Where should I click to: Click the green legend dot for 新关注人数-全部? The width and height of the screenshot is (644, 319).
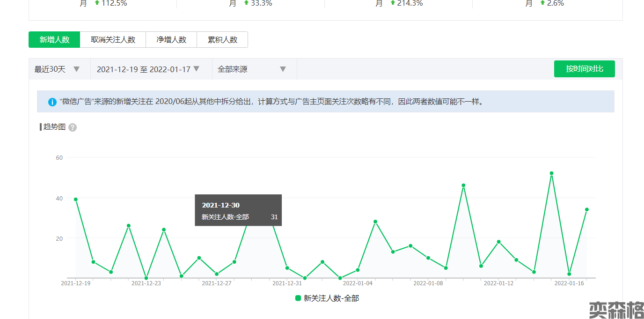point(298,298)
